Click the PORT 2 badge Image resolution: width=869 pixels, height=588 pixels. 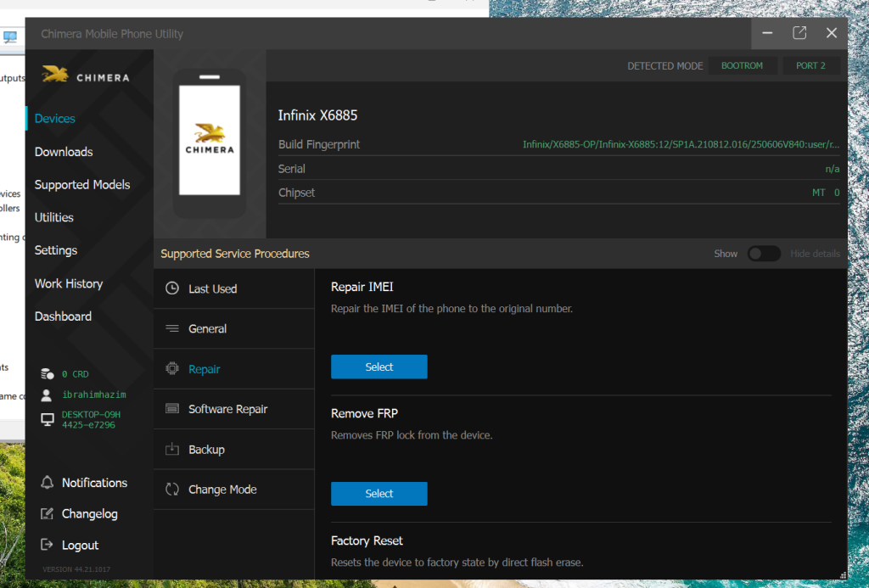(x=810, y=65)
